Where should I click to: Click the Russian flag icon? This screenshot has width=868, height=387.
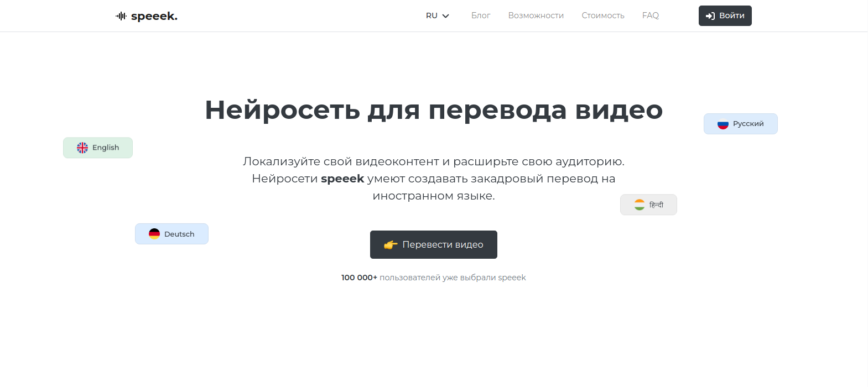[x=723, y=124]
